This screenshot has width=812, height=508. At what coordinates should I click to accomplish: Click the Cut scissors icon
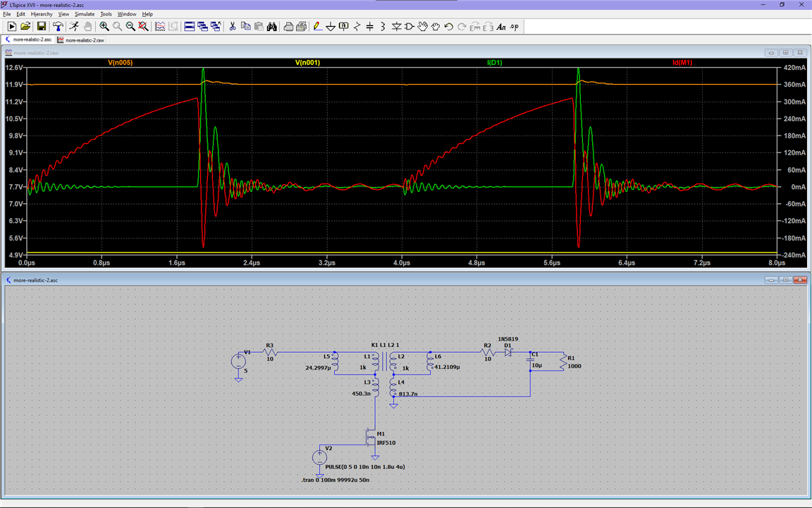tap(232, 27)
